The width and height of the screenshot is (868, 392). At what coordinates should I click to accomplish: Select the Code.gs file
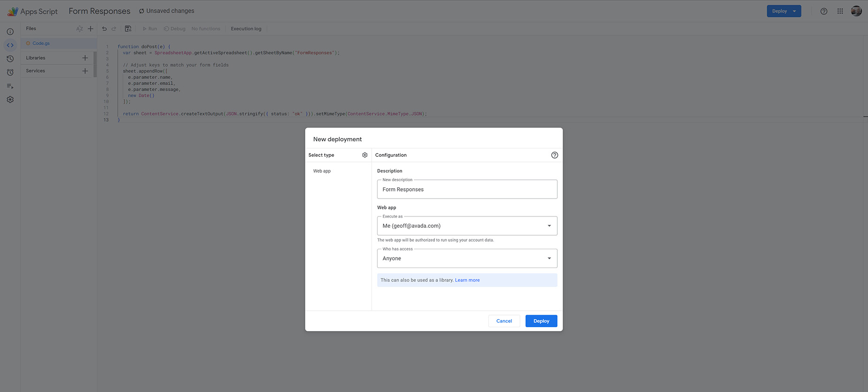coord(58,43)
